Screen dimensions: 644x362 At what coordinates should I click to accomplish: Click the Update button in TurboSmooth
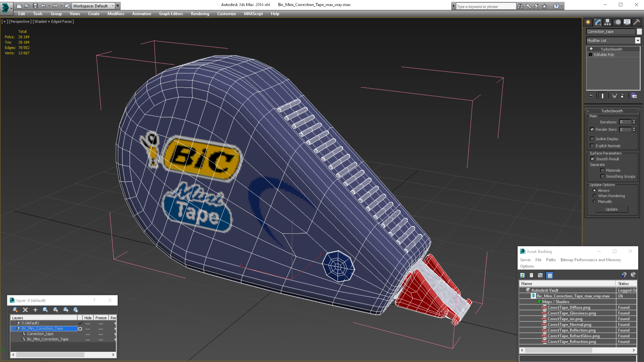tap(612, 209)
